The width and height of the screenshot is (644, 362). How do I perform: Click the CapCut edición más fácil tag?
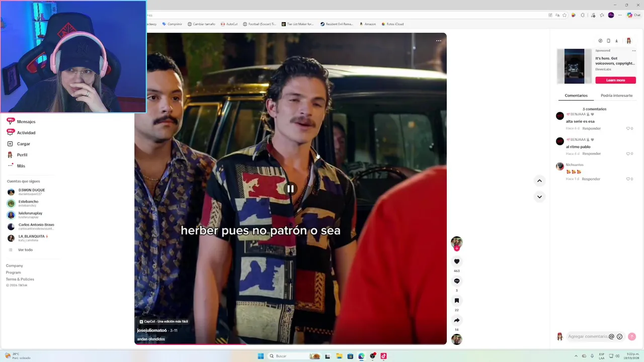(x=164, y=322)
